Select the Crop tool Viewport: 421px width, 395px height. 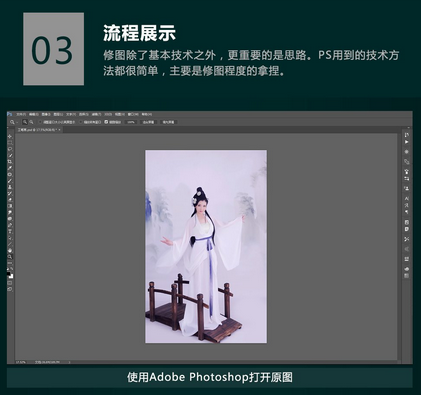(10, 162)
